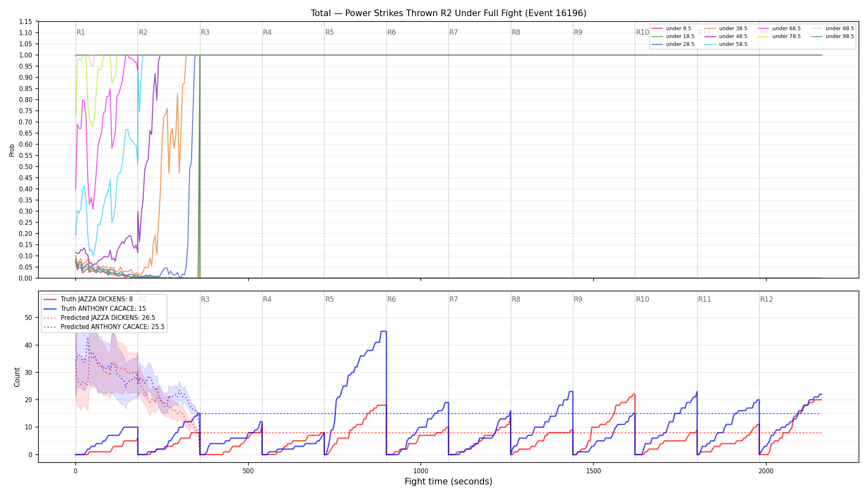Click the 20 tick on the Count axis

coord(29,400)
